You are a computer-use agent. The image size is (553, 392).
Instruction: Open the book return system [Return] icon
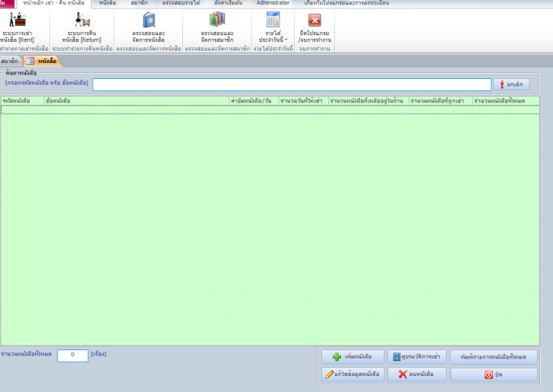(82, 20)
